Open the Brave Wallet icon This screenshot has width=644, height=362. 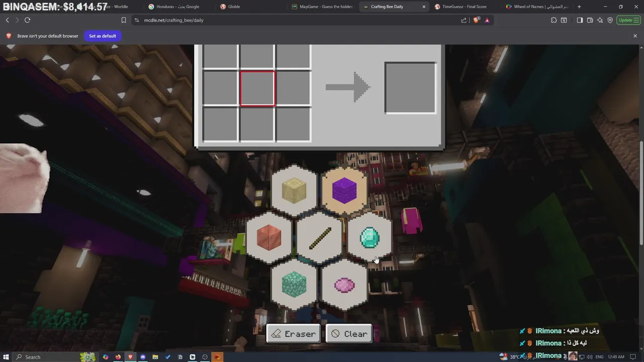point(590,20)
